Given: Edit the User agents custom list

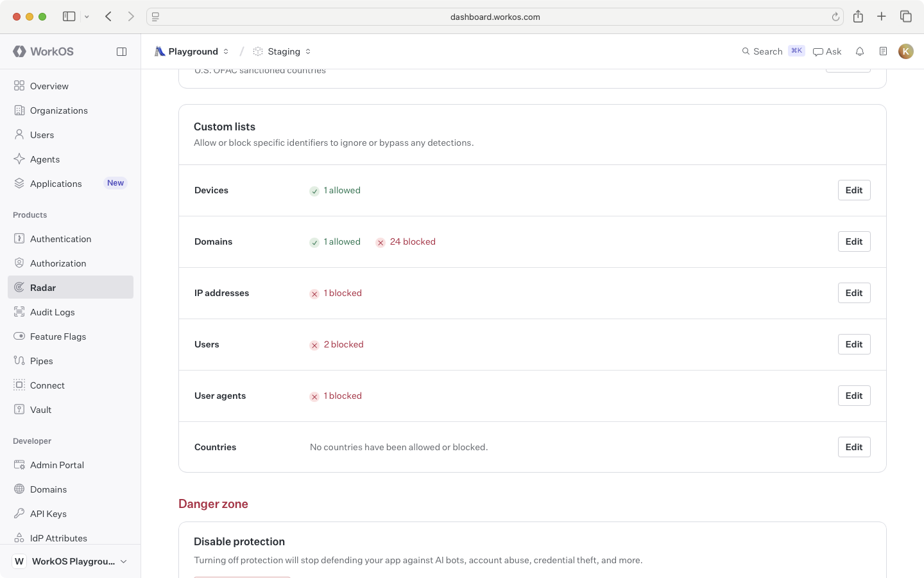Looking at the screenshot, I should [854, 396].
